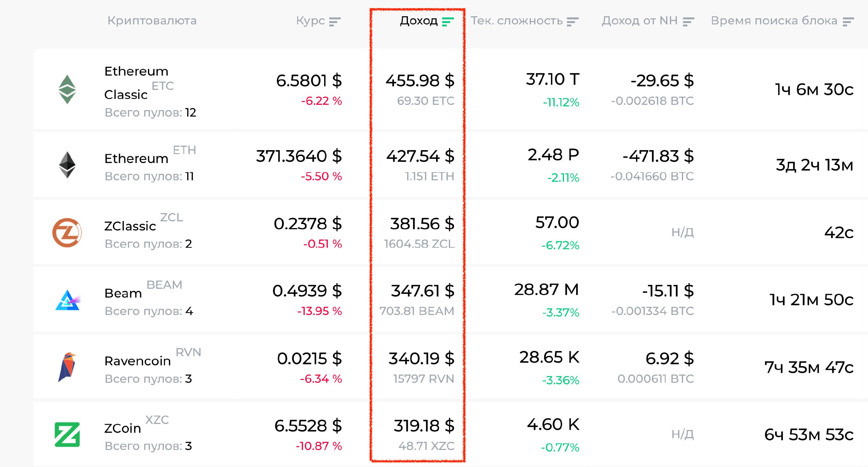Click the Ravencoin bird logo

click(x=67, y=367)
